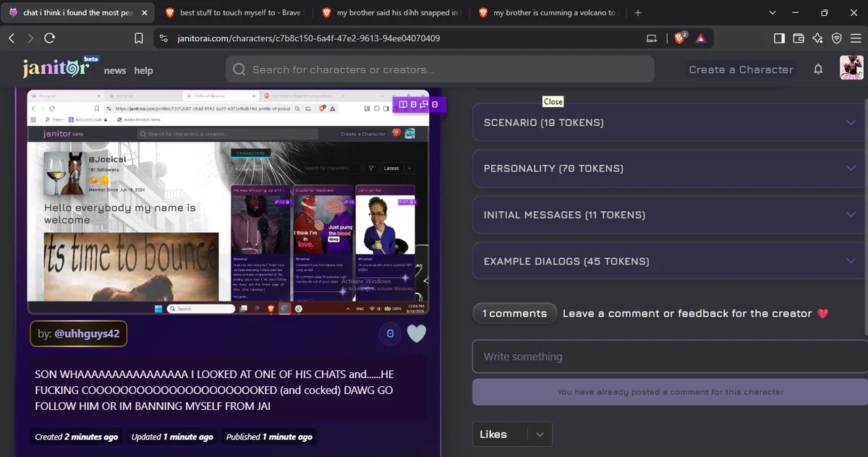
Task: Like the character with the heart icon
Action: tap(416, 333)
